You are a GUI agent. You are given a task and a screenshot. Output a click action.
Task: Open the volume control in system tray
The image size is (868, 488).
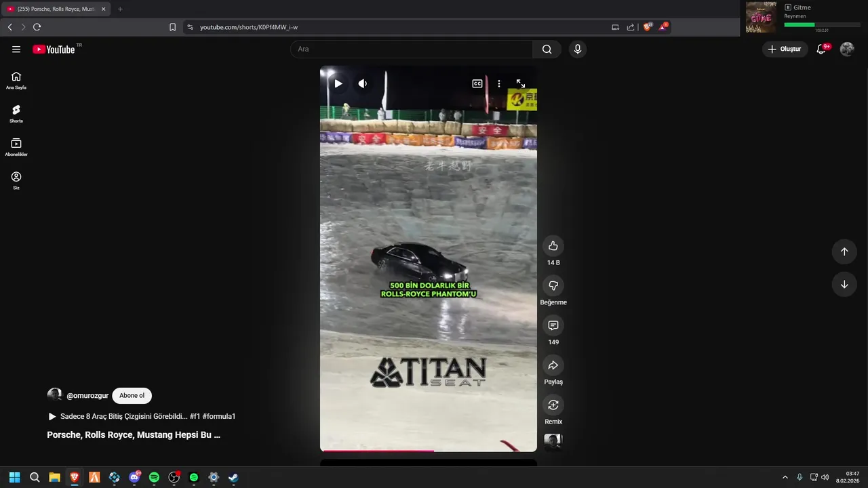point(825,477)
